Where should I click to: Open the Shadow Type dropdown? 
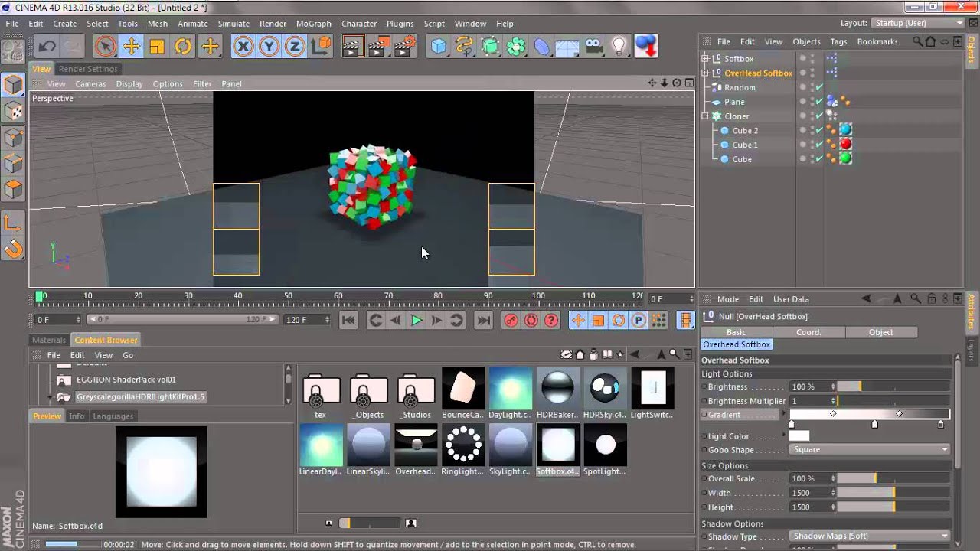(870, 536)
